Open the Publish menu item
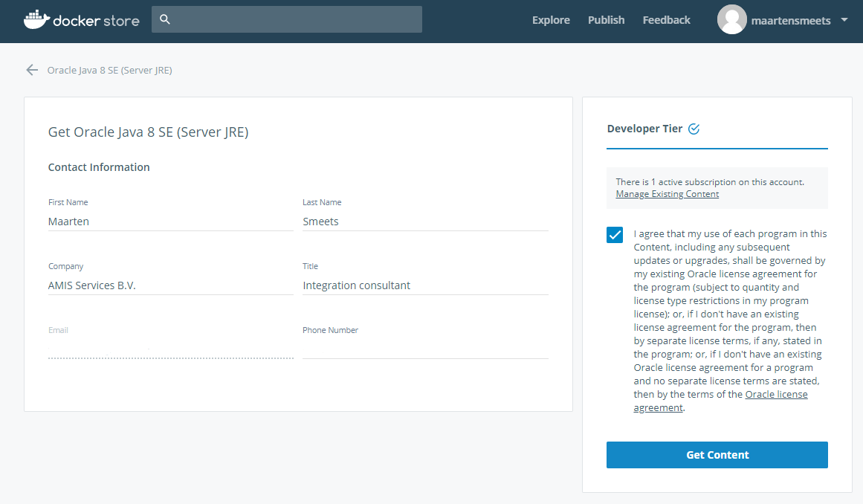Viewport: 863px width, 504px height. (606, 20)
